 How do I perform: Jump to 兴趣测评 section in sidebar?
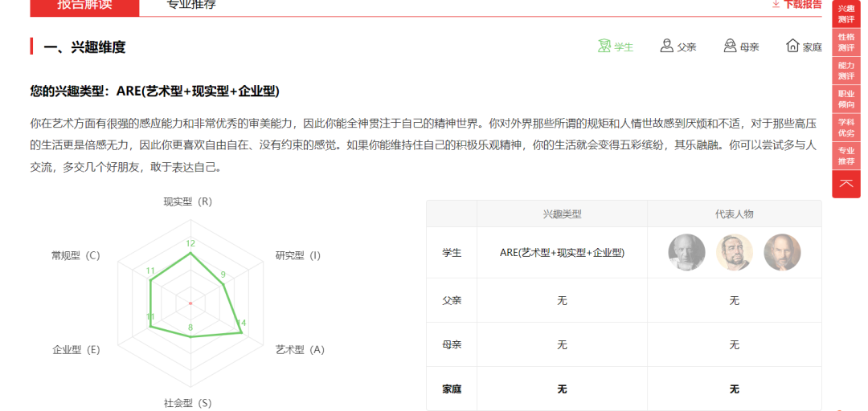click(845, 13)
